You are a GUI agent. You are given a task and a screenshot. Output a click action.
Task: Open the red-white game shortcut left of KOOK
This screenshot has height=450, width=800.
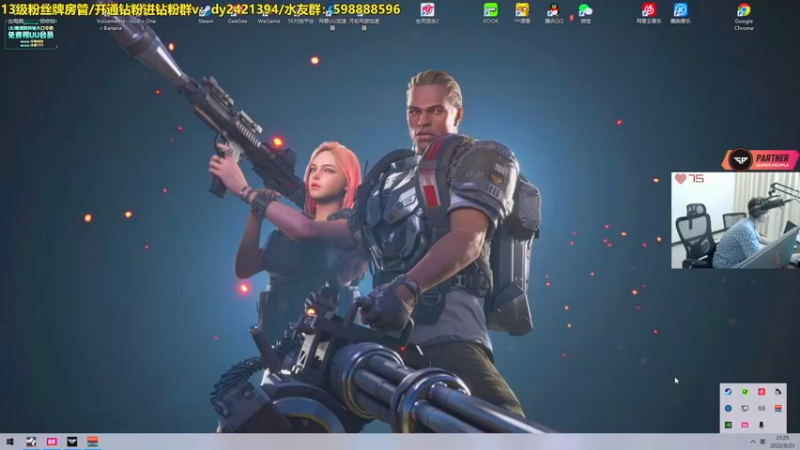(427, 13)
